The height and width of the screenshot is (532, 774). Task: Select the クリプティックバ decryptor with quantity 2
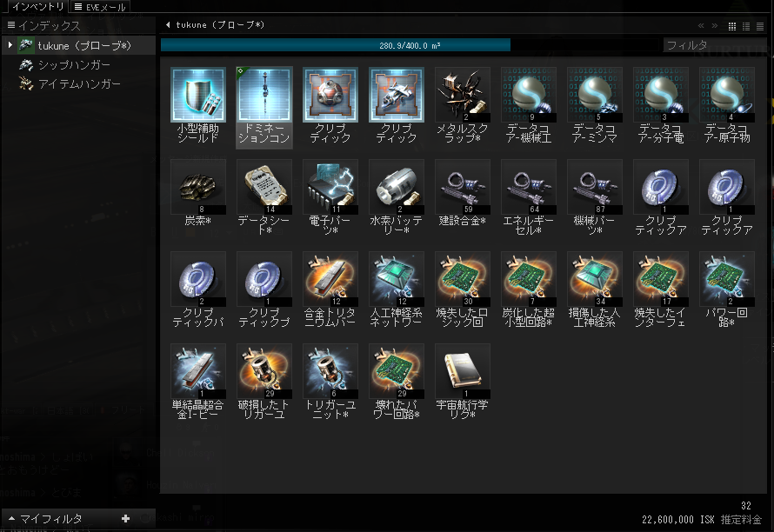tap(198, 279)
